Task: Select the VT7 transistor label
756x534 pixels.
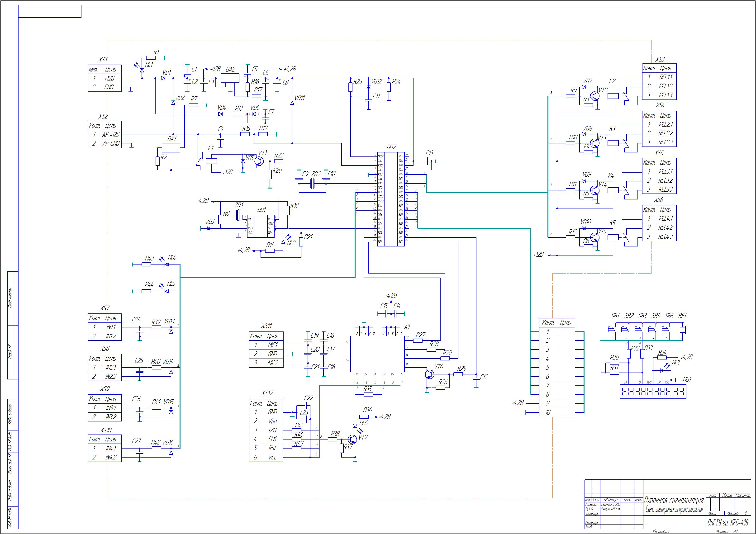Action: [x=363, y=438]
